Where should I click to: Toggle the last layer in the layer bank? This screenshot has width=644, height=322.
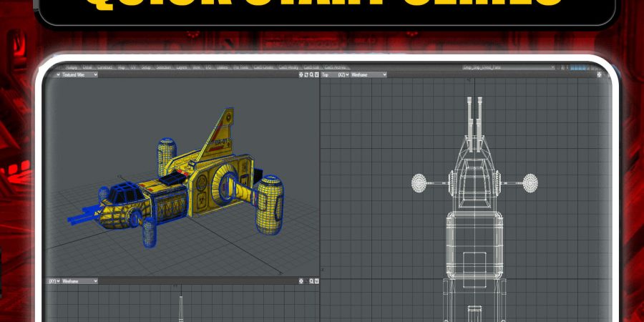585,67
